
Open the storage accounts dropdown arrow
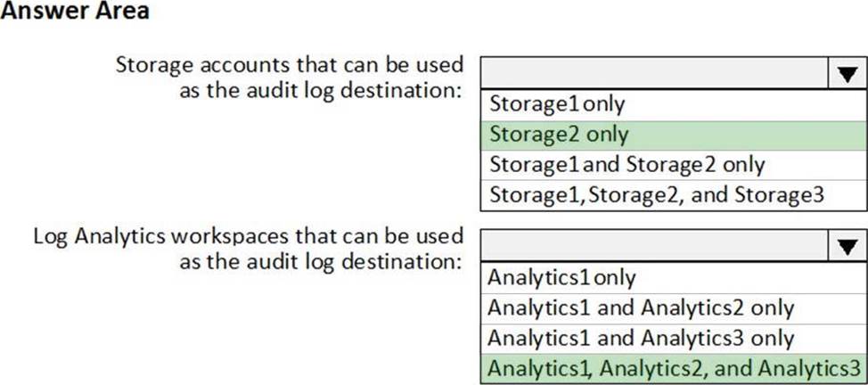[x=845, y=75]
